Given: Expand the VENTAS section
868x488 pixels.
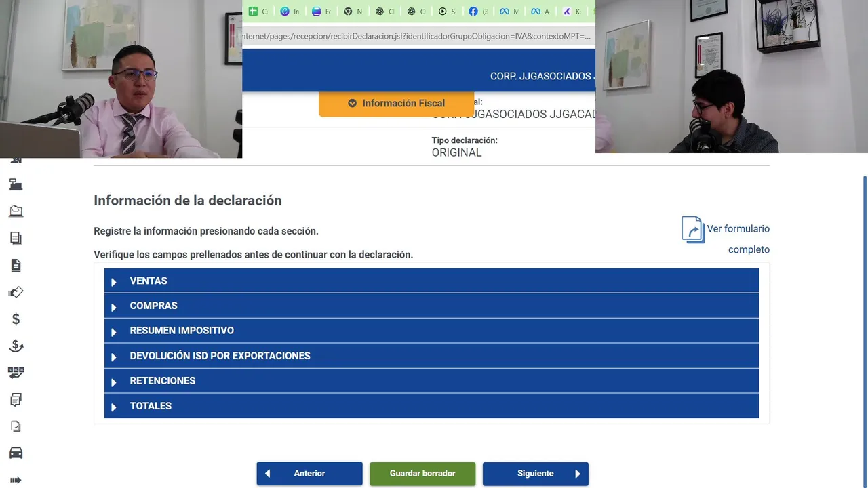Looking at the screenshot, I should (431, 281).
